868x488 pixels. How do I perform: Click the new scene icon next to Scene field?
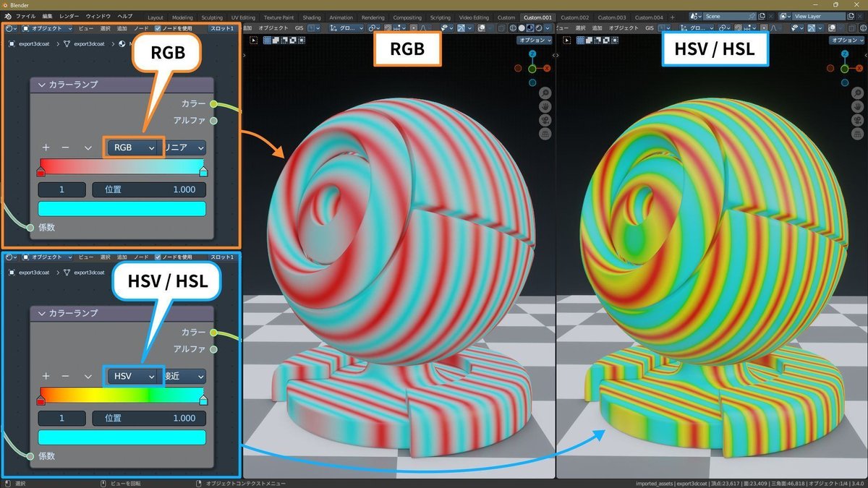(762, 17)
